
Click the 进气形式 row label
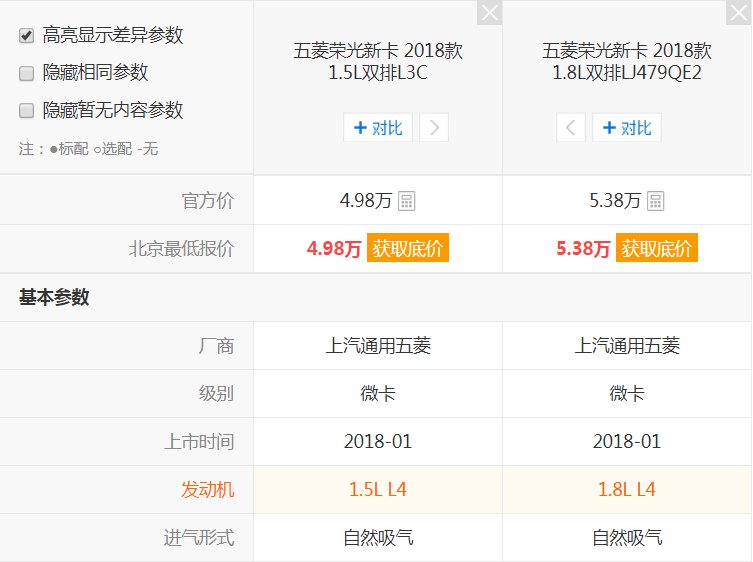click(199, 538)
